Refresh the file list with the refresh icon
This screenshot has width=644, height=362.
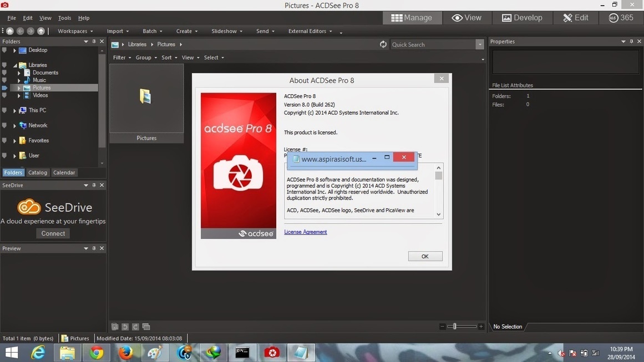pyautogui.click(x=383, y=44)
